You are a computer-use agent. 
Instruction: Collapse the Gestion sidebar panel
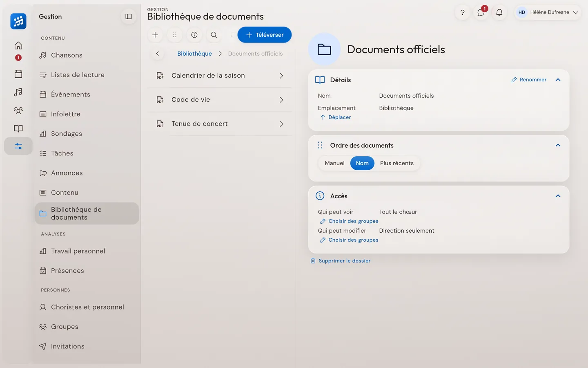pos(129,16)
